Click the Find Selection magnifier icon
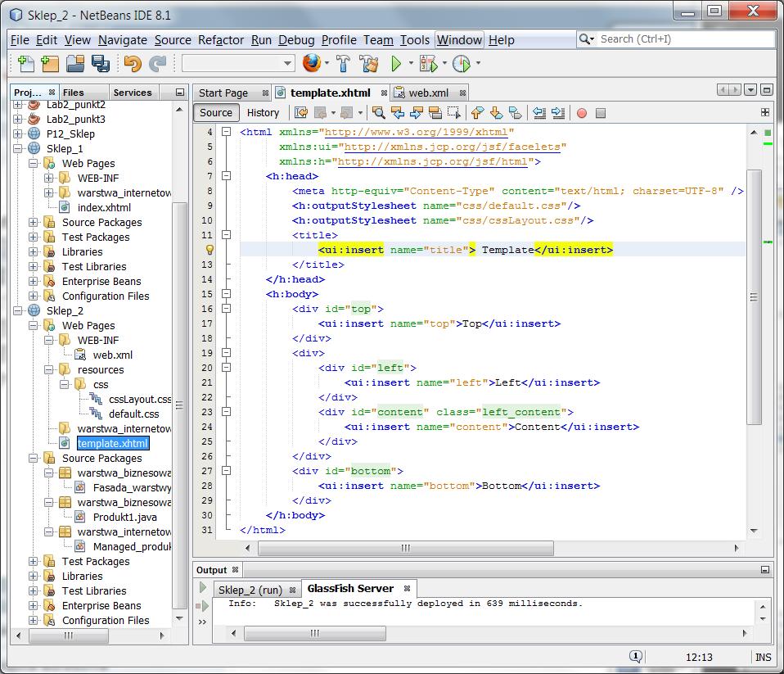The image size is (784, 674). pyautogui.click(x=379, y=113)
